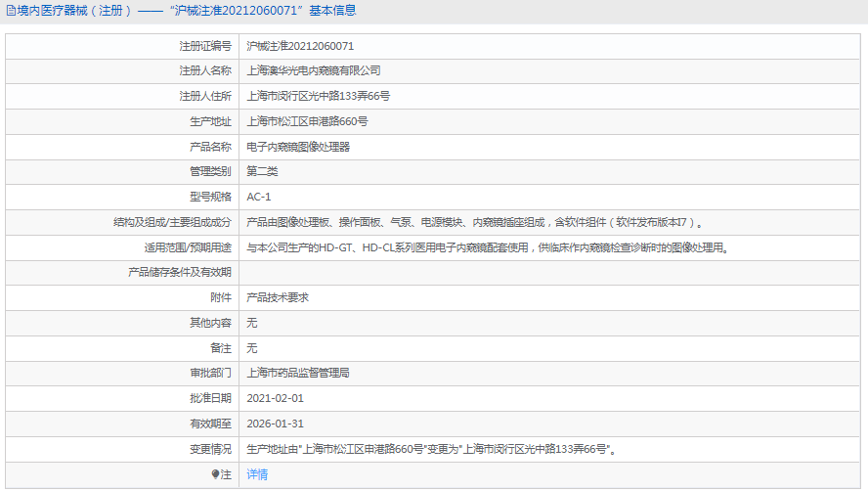The image size is (868, 491).
Task: Click the expiry date 2026-01-31
Action: 275,424
